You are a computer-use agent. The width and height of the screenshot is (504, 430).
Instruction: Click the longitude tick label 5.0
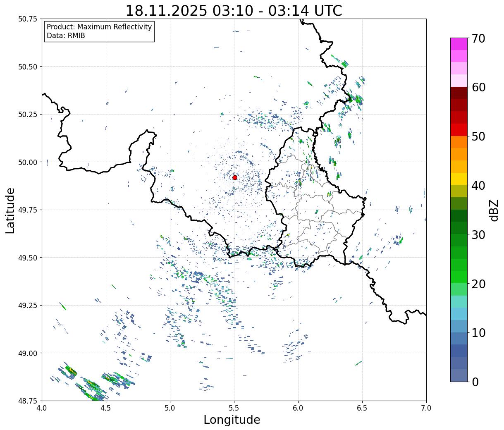[x=170, y=408]
